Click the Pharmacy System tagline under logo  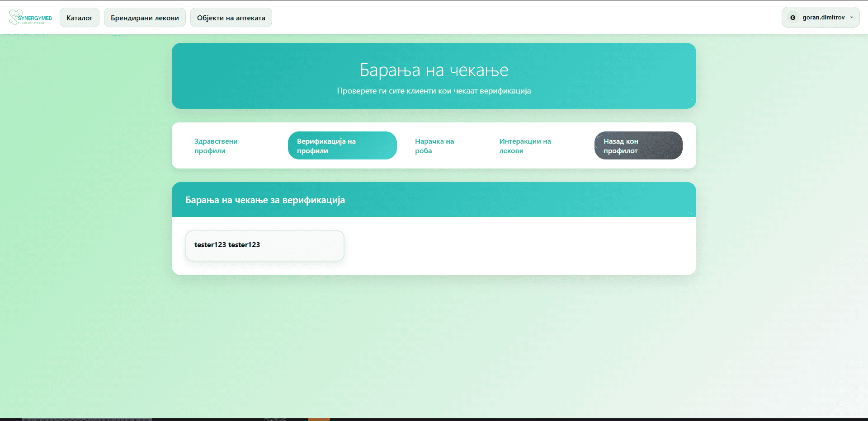pyautogui.click(x=31, y=23)
